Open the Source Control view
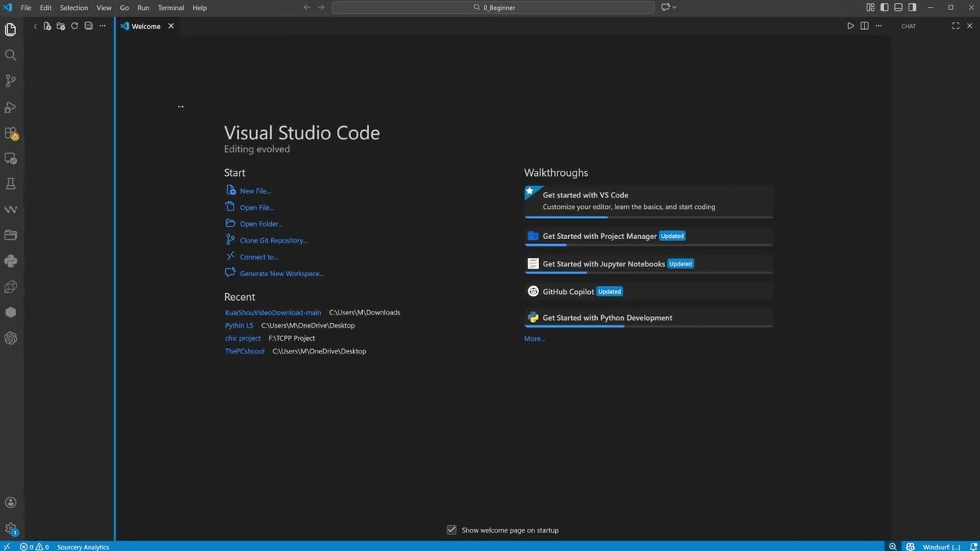980x551 pixels. coord(11,80)
